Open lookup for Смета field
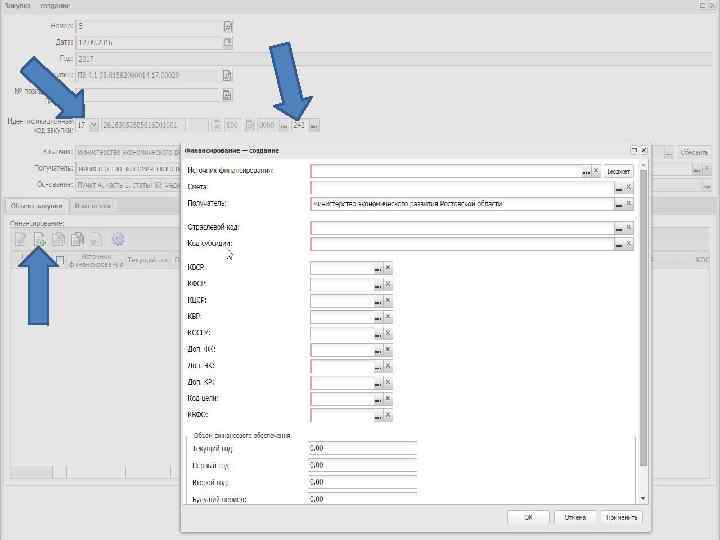This screenshot has width=720, height=540. (619, 188)
